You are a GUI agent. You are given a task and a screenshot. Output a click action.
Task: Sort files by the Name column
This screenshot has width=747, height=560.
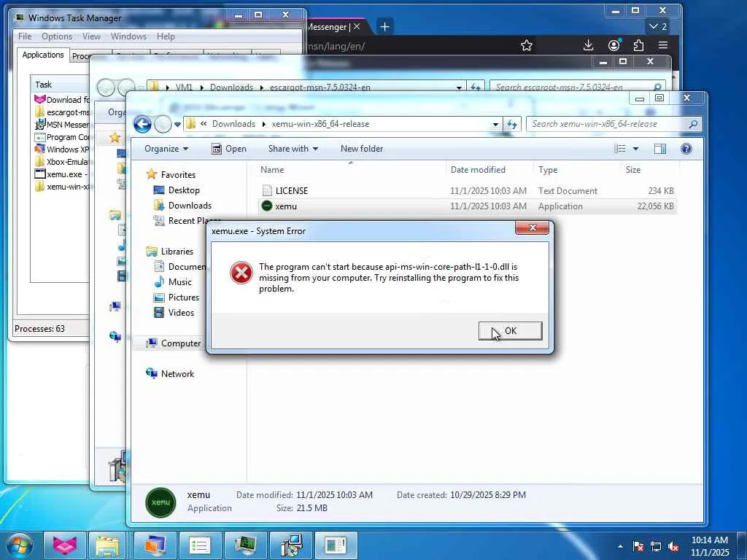pyautogui.click(x=272, y=169)
